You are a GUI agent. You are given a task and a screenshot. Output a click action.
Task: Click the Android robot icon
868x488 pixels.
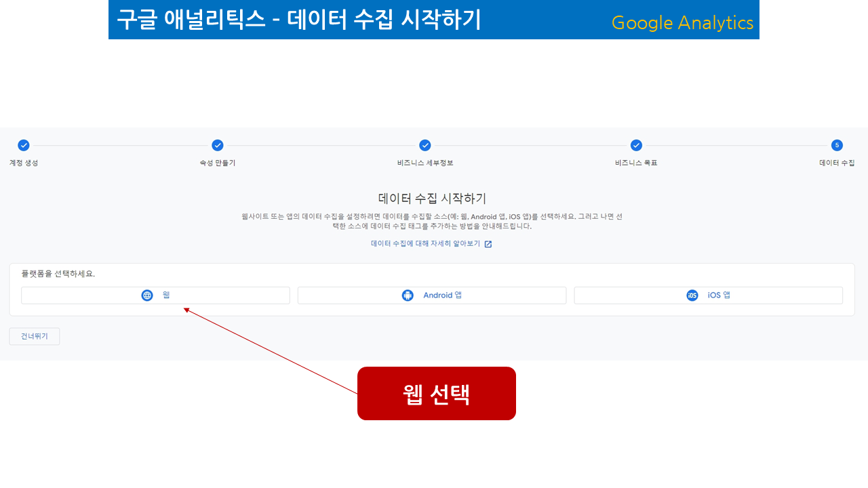point(408,296)
